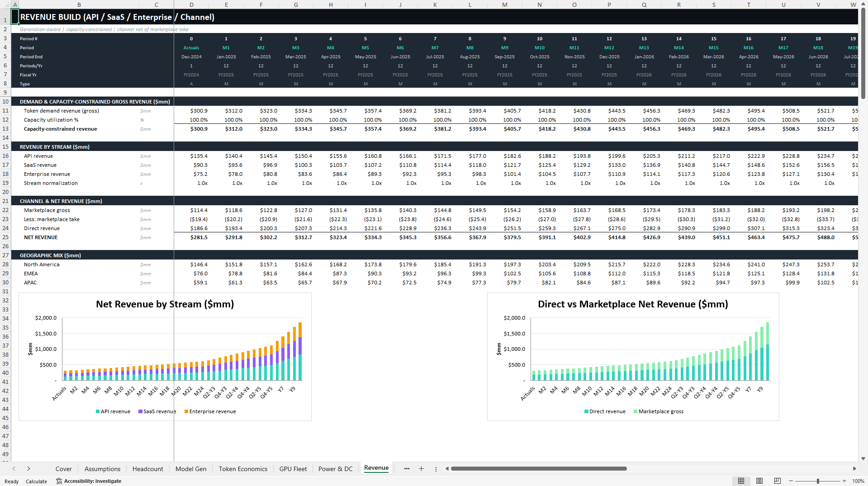Screen dimensions: 868x486
Task: Click the Marketplace gross legend entry
Action: tap(659, 411)
